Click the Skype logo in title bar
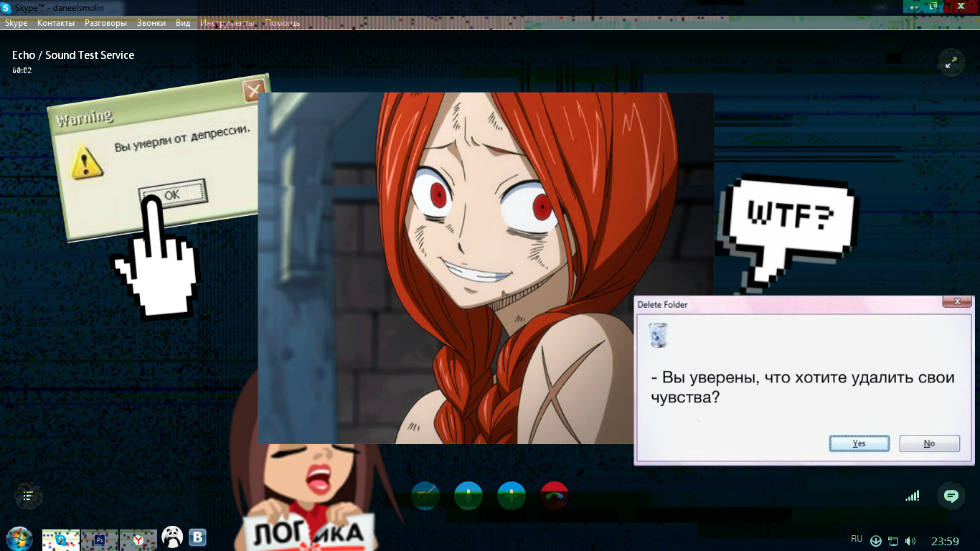The width and height of the screenshot is (980, 551). click(x=6, y=7)
